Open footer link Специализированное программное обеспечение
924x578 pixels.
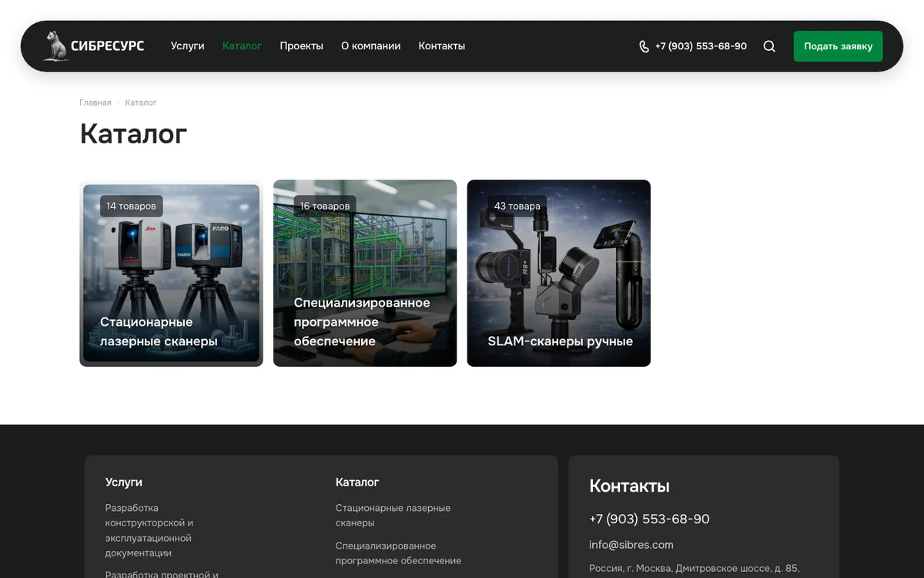398,553
